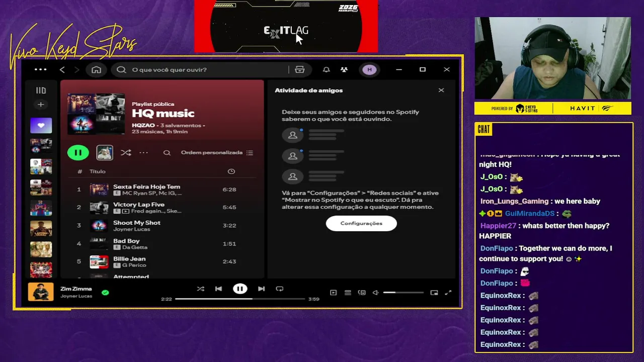Click the white 'Configurações' button
The height and width of the screenshot is (362, 644).
(361, 223)
